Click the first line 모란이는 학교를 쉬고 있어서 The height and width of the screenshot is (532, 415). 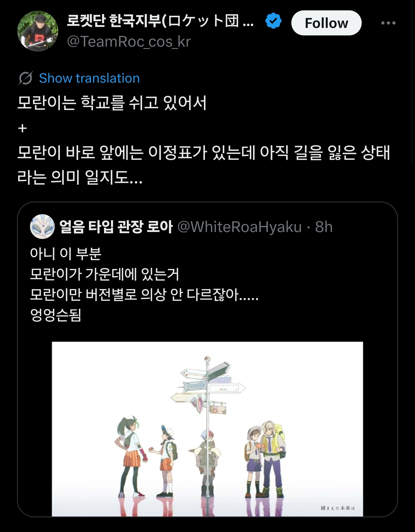[x=112, y=103]
